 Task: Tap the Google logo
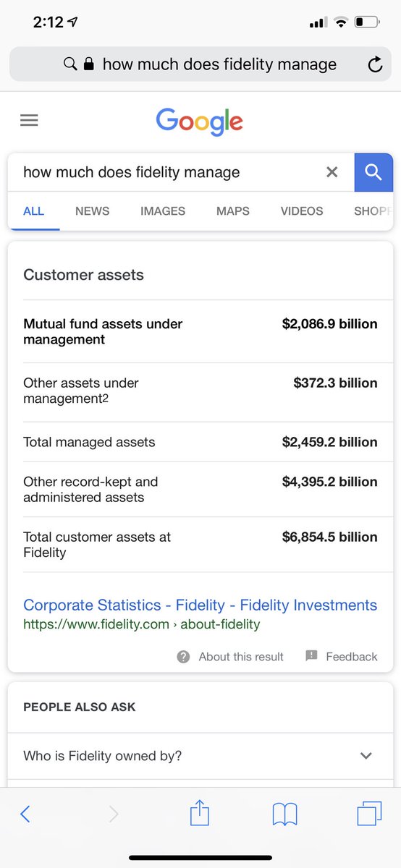coord(200,121)
